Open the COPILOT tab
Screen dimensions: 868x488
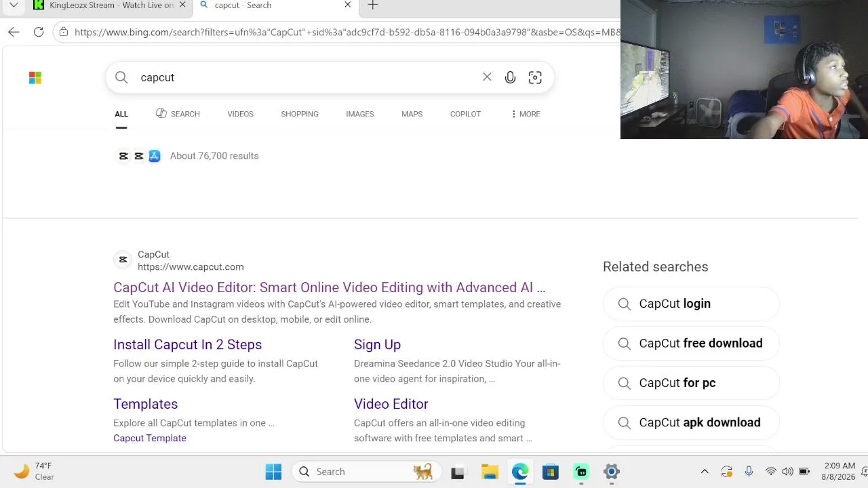point(465,114)
